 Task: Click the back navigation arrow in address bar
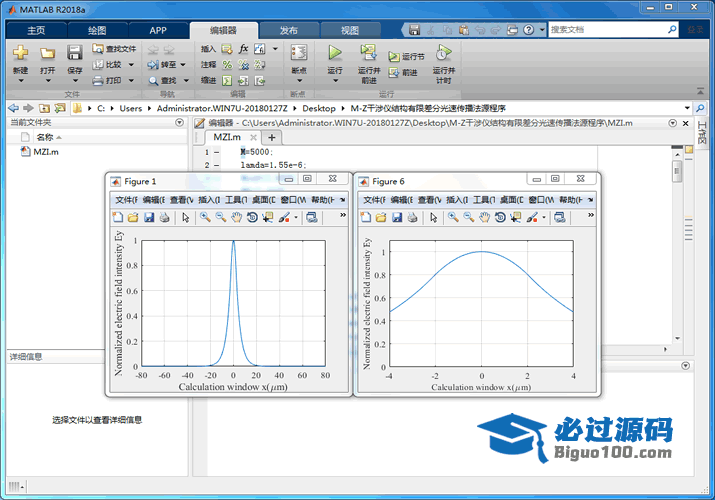(14, 108)
